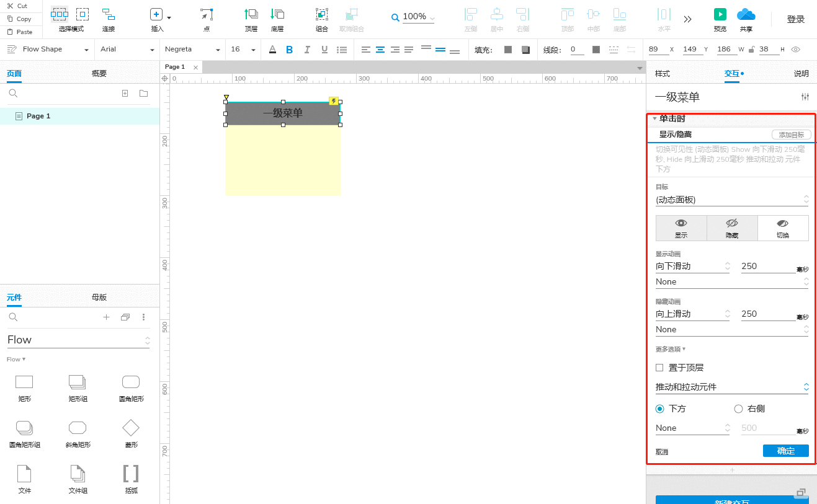Align text left
Screen dimensions: 817x504
coord(366,50)
